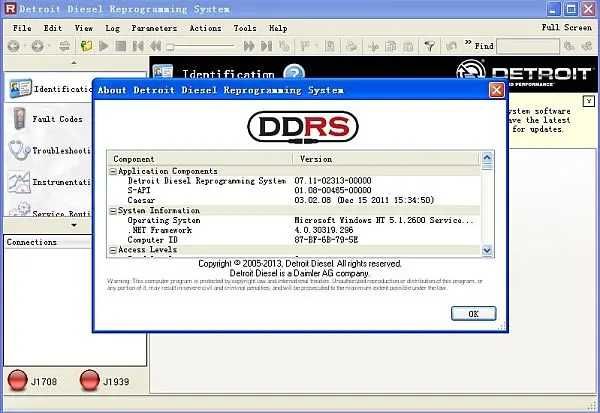
Task: Select Instrumentation in the sidebar
Action: pyautogui.click(x=49, y=182)
